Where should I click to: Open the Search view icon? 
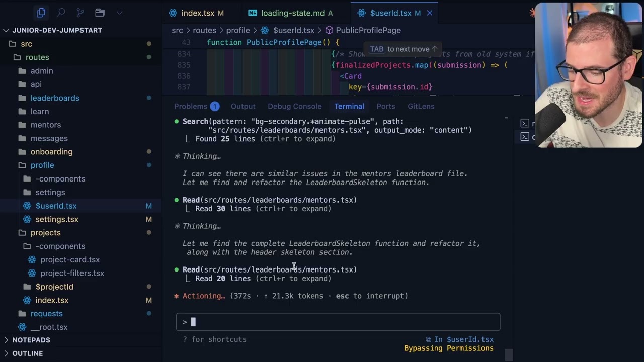click(61, 13)
